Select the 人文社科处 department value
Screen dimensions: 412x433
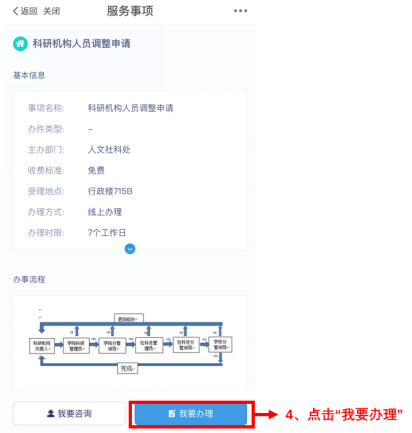coord(109,150)
